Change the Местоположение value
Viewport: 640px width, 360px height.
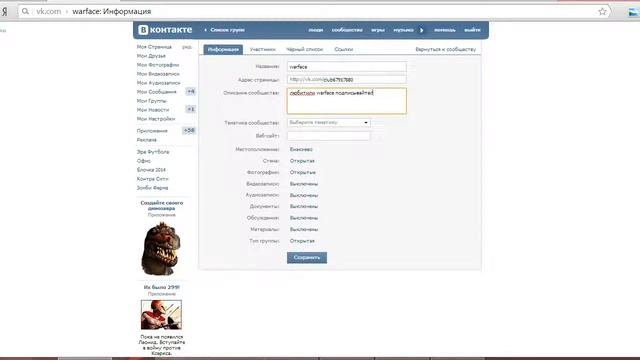tap(301, 149)
